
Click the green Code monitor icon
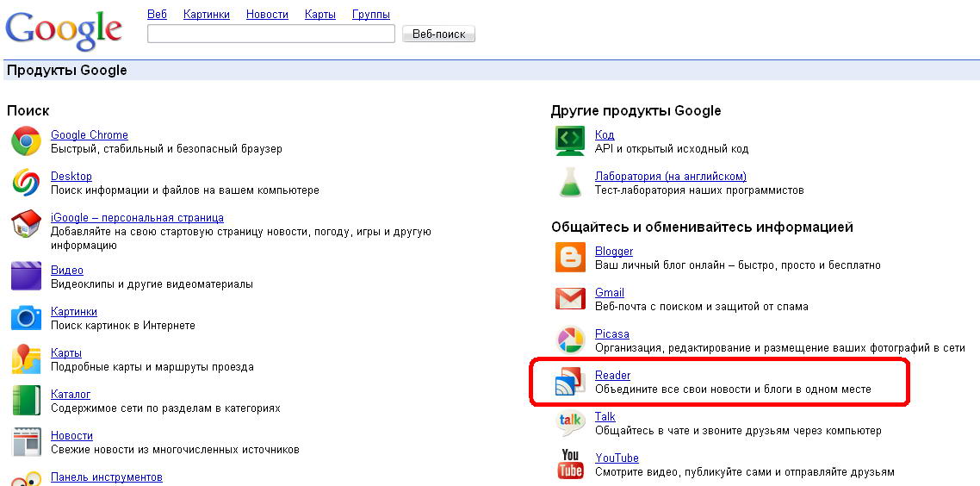[x=570, y=141]
